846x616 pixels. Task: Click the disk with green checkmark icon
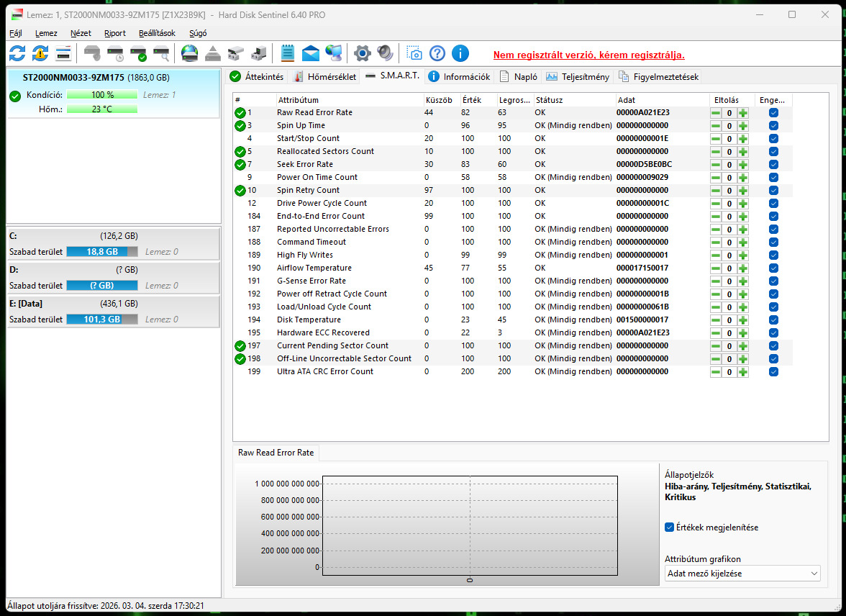click(x=139, y=53)
